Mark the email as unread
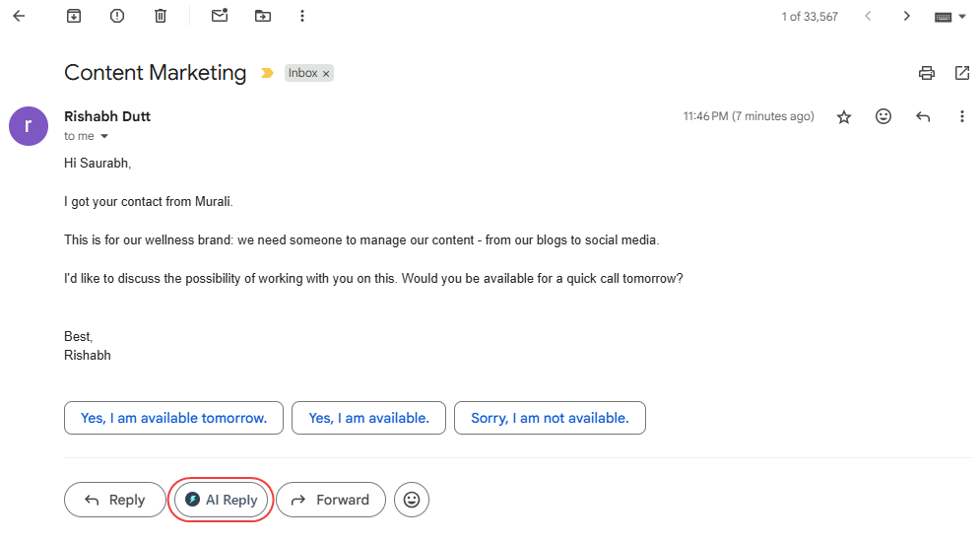 (220, 16)
